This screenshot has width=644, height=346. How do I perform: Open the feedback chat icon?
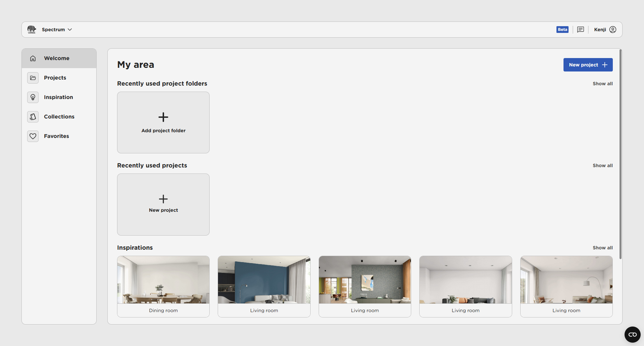click(580, 30)
